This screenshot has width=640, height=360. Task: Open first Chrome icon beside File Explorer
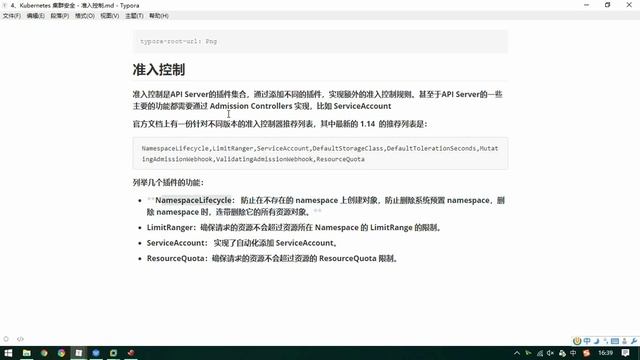click(44, 353)
